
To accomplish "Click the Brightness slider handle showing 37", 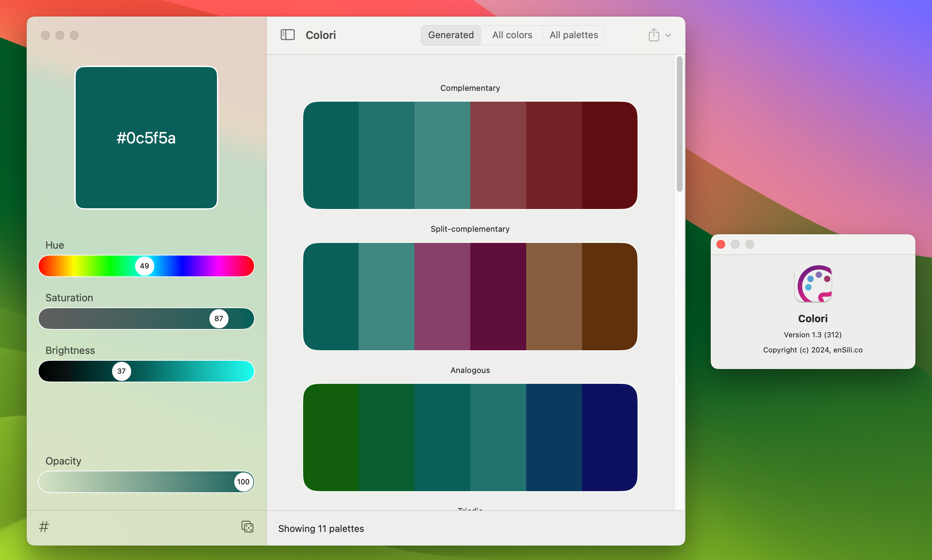I will click(x=121, y=371).
